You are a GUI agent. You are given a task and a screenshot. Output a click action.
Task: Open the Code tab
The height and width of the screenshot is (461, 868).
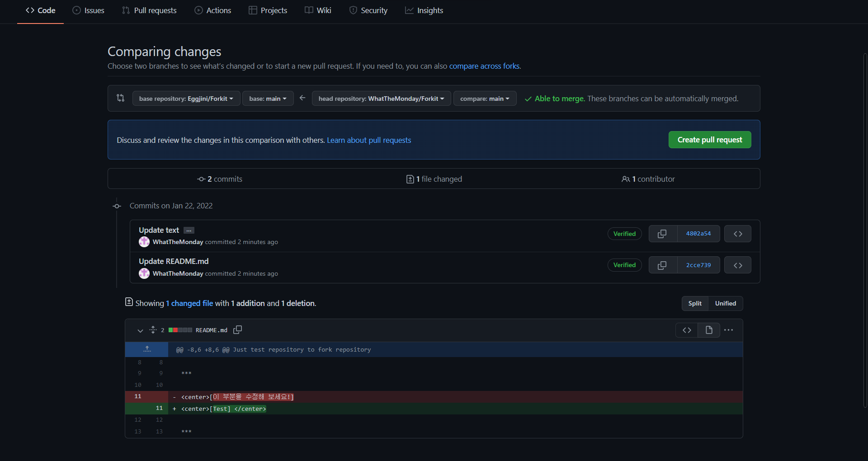click(x=41, y=10)
